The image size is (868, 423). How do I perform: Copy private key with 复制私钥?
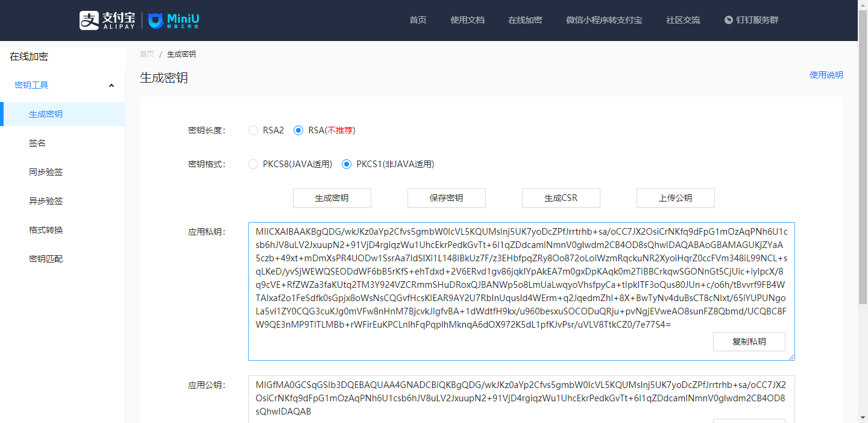coord(749,342)
